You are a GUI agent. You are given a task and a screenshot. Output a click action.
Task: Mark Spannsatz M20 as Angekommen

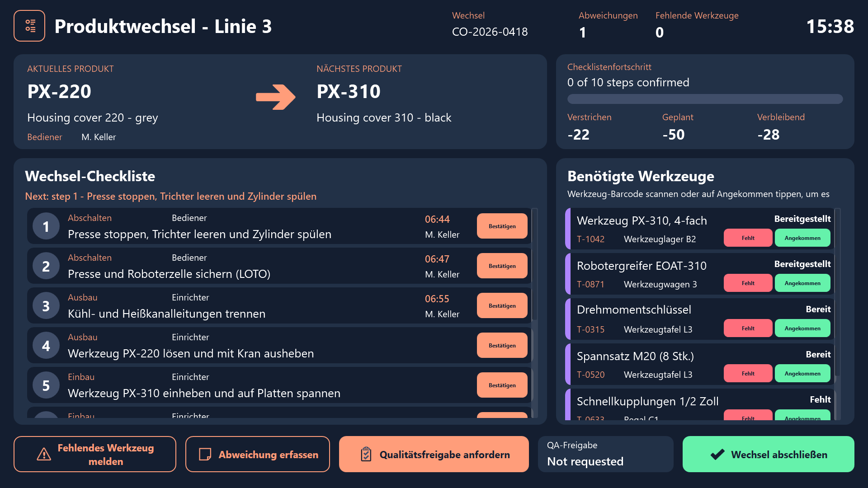point(802,373)
